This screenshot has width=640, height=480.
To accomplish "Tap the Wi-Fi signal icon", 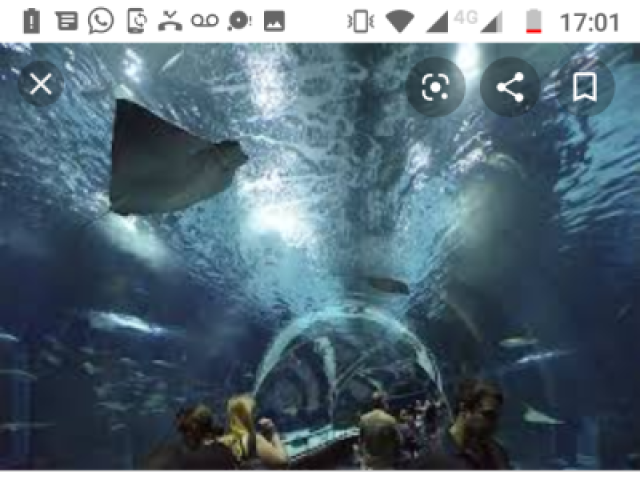I will (x=400, y=21).
